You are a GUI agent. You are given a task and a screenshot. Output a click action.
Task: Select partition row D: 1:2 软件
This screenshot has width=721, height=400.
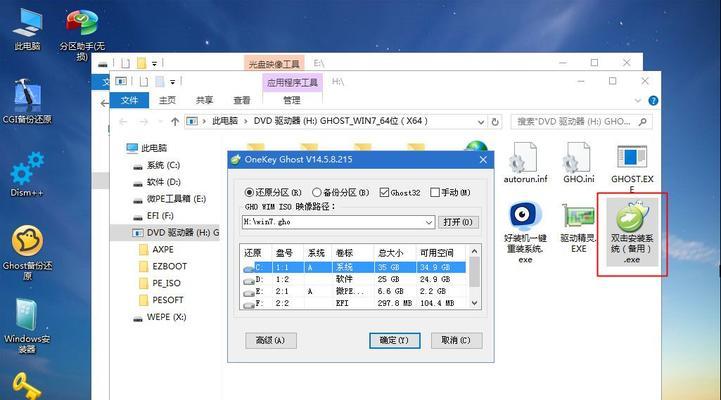pos(354,279)
